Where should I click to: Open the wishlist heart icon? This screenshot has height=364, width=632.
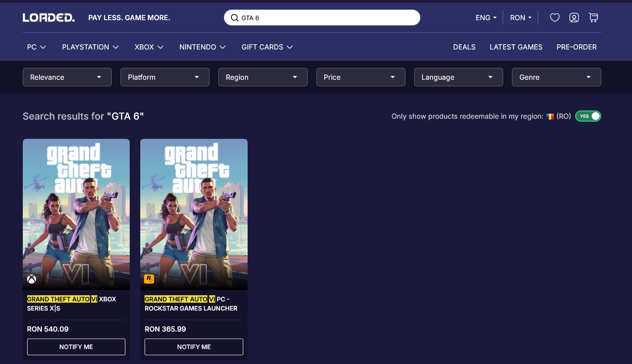pos(555,18)
